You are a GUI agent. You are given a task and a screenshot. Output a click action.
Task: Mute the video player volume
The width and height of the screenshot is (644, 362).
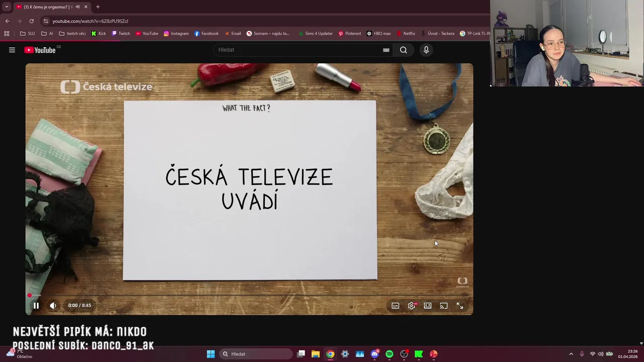pos(53,306)
